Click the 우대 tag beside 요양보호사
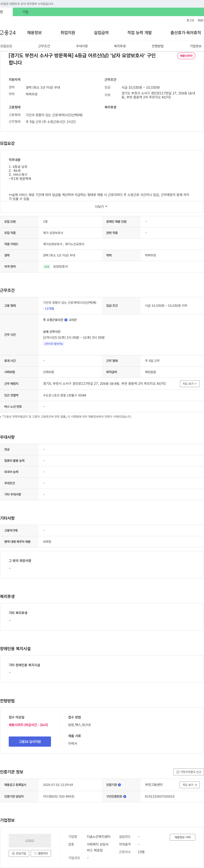The height and width of the screenshot is (868, 204). [x=47, y=267]
